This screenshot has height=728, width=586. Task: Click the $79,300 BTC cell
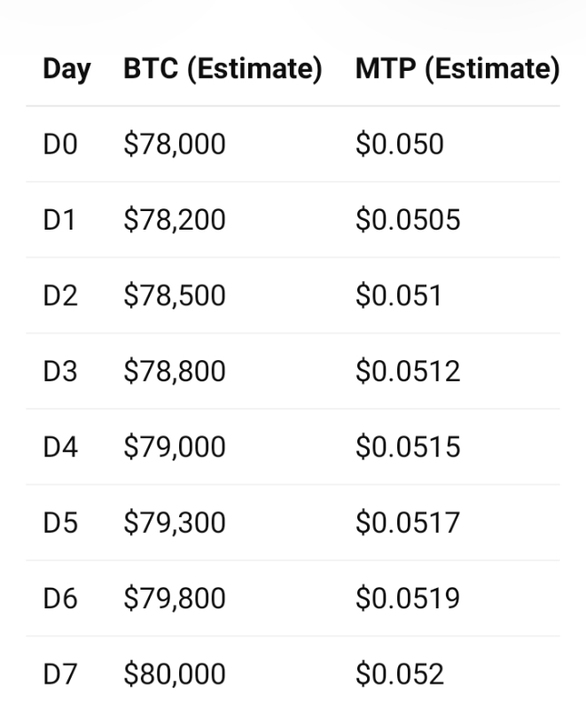click(175, 522)
